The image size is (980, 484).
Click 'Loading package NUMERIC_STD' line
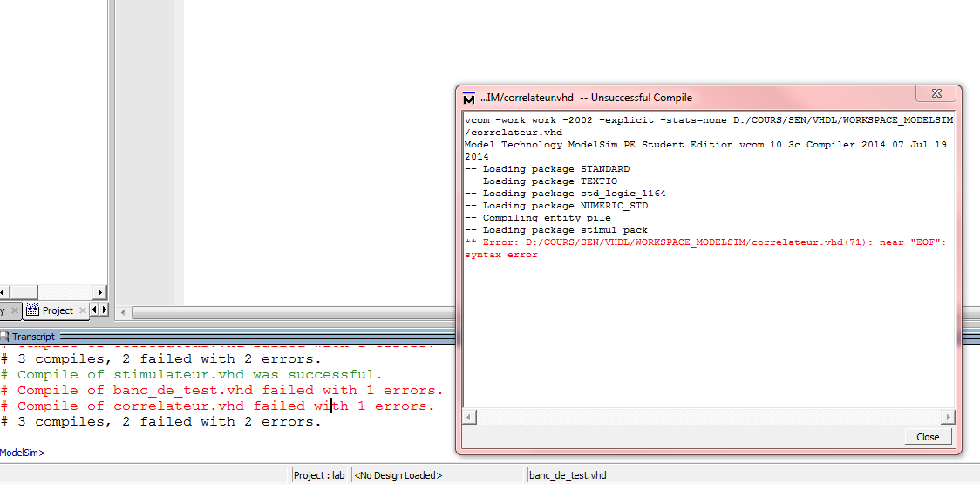tap(556, 205)
